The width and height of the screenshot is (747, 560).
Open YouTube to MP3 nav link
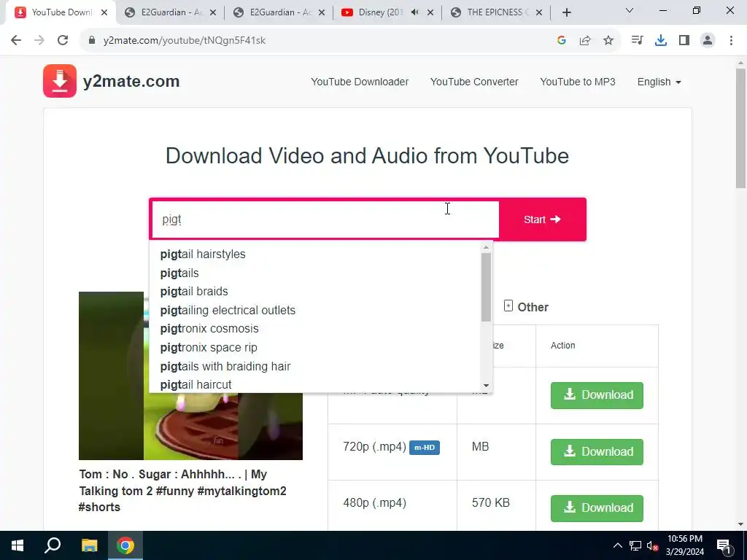click(x=578, y=82)
